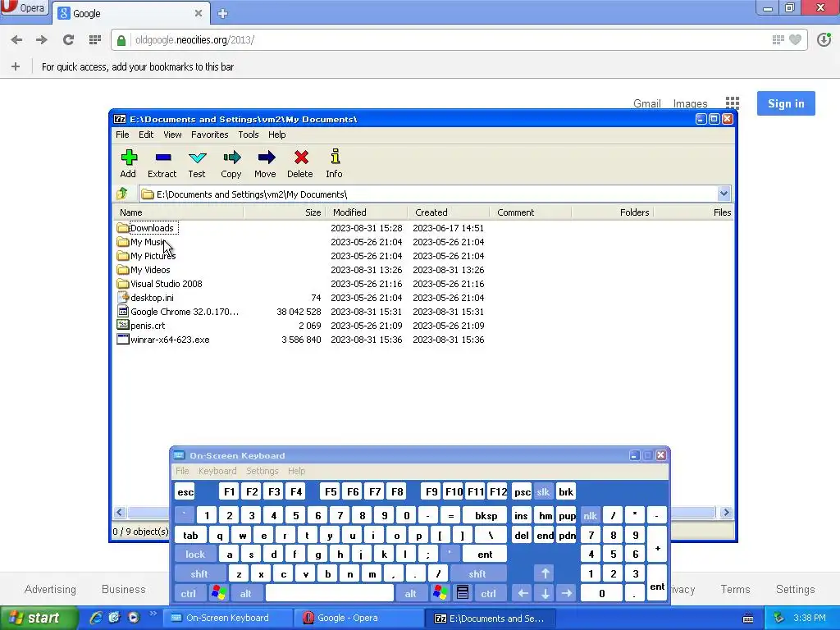The image size is (840, 630).
Task: Open the Advertising footer link
Action: 50,589
